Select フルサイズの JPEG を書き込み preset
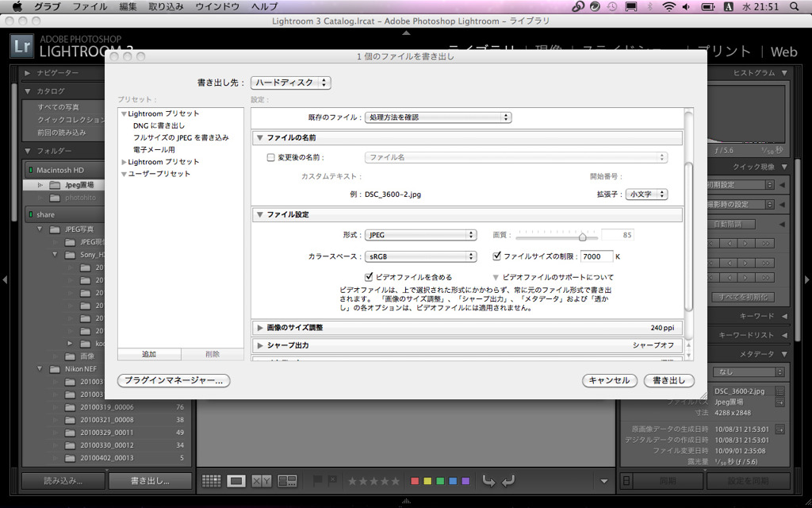 click(x=181, y=138)
